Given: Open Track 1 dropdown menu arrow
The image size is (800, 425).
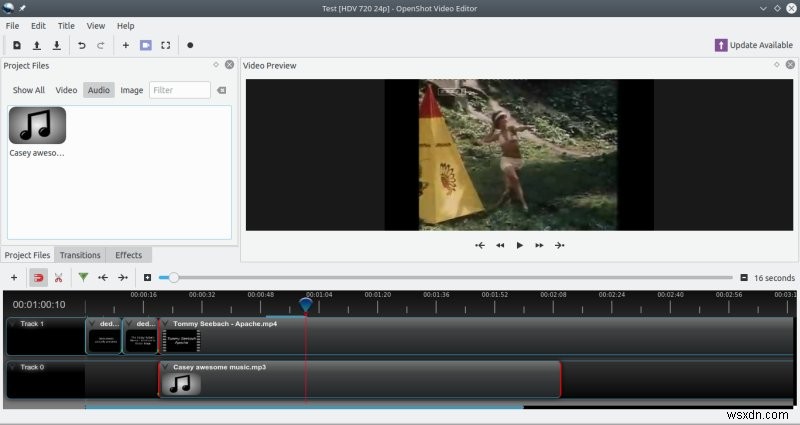Looking at the screenshot, I should pos(12,324).
